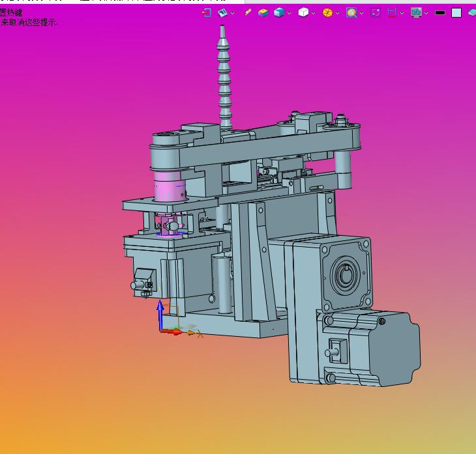
Task: Expand the blue shaded cube dropdown arrow
Action: click(289, 13)
